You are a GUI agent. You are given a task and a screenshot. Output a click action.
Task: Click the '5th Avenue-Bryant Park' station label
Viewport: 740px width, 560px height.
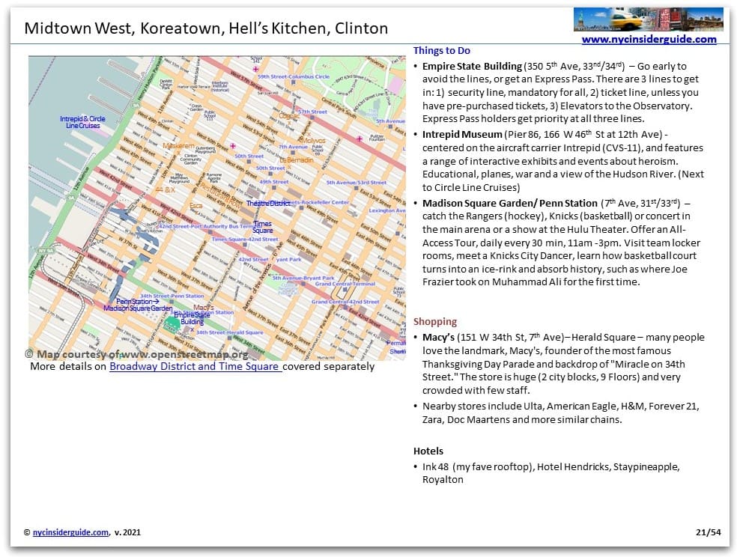click(x=303, y=279)
